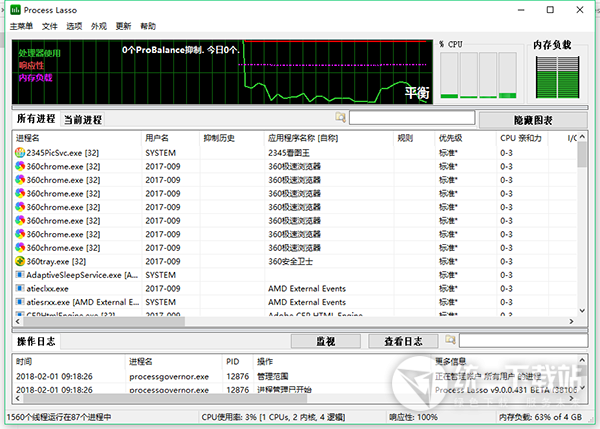Screen dimensions: 600x429
Task: Click the 360tray.exe green icon
Action: [21, 261]
